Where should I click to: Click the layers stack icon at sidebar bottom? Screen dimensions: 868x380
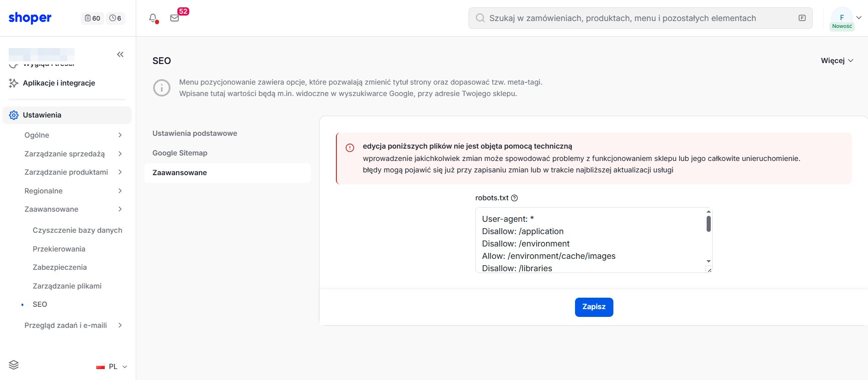(x=14, y=365)
